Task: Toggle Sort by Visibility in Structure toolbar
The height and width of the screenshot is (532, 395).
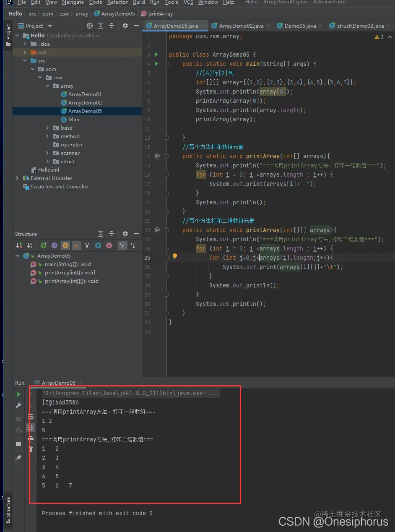Action: coord(19,245)
